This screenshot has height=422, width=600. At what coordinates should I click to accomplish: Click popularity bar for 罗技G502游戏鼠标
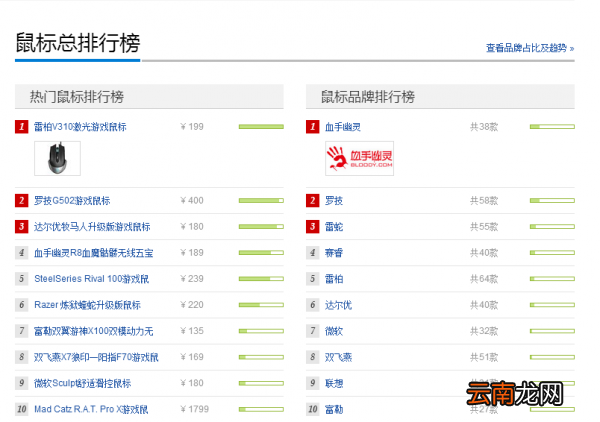261,200
